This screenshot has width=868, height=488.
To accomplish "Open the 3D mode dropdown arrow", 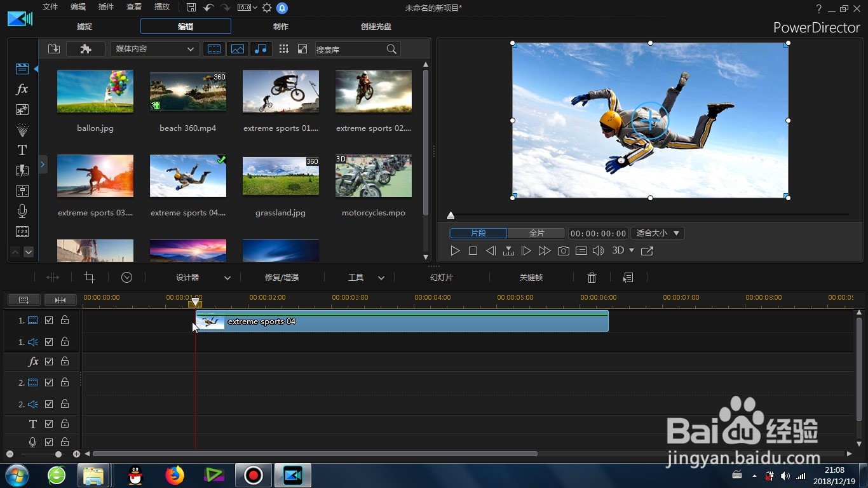I will 631,250.
